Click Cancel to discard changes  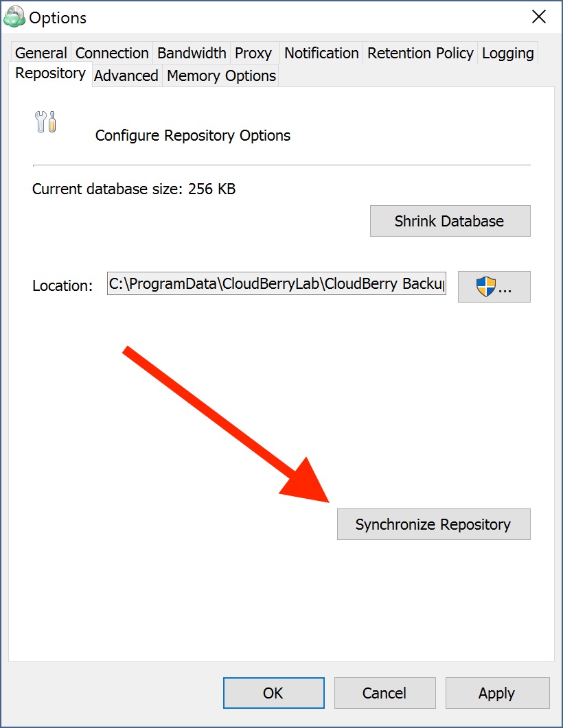tap(384, 693)
